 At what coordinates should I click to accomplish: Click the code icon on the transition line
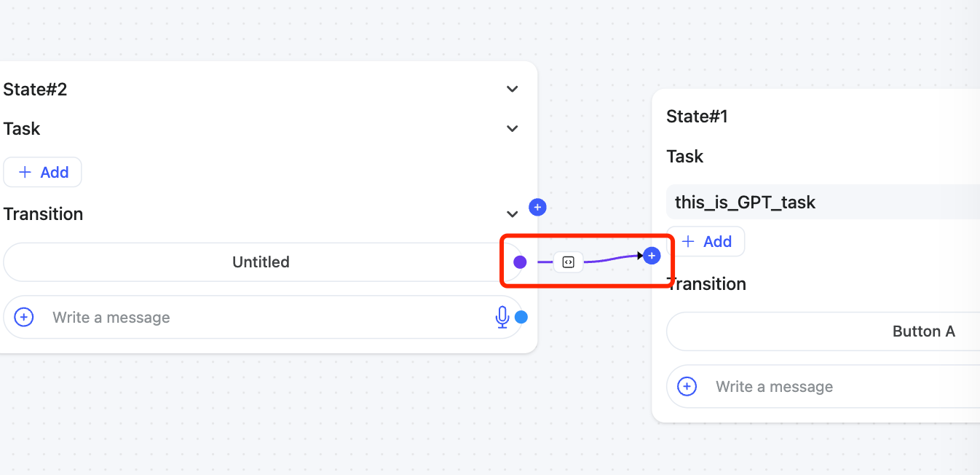569,262
